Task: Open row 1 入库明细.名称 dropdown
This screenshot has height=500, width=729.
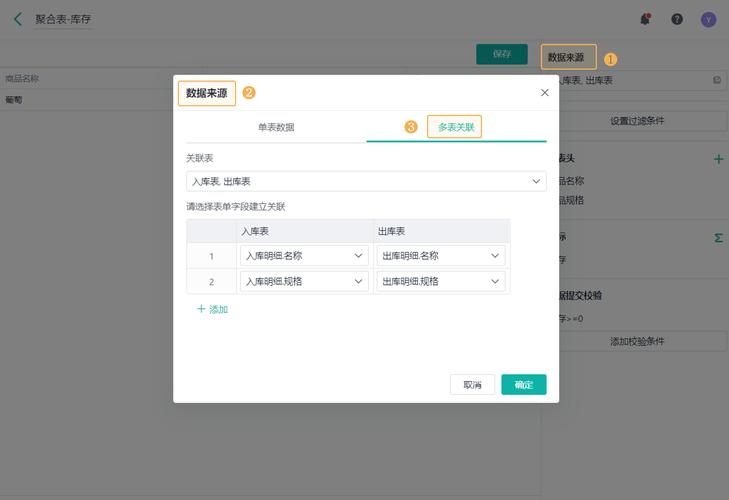Action: click(x=304, y=256)
